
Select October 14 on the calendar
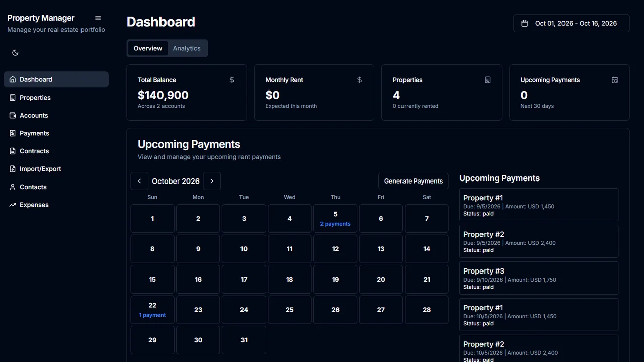[x=427, y=249]
